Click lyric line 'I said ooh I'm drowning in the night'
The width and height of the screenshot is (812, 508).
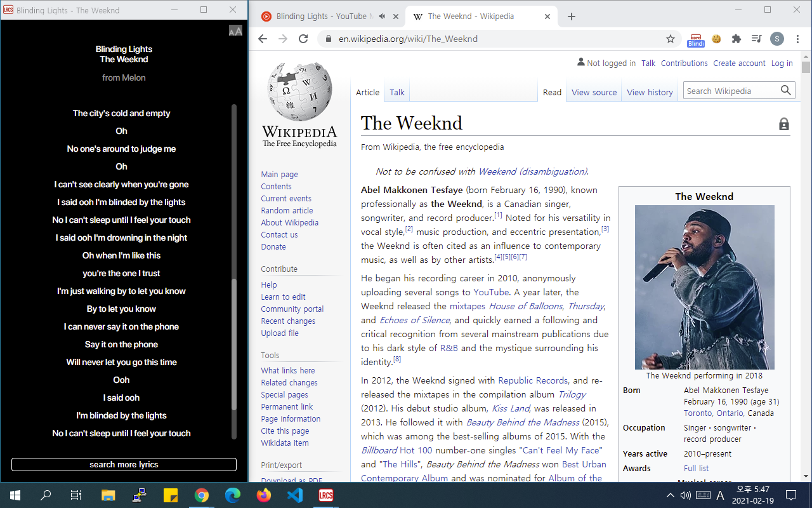[x=121, y=237]
